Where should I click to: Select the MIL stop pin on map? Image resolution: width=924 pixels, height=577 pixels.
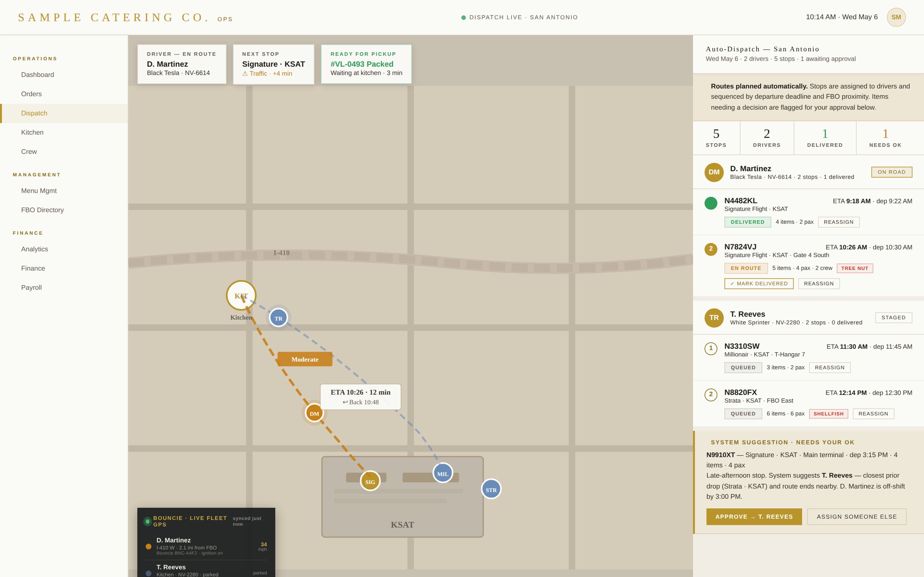442,473
